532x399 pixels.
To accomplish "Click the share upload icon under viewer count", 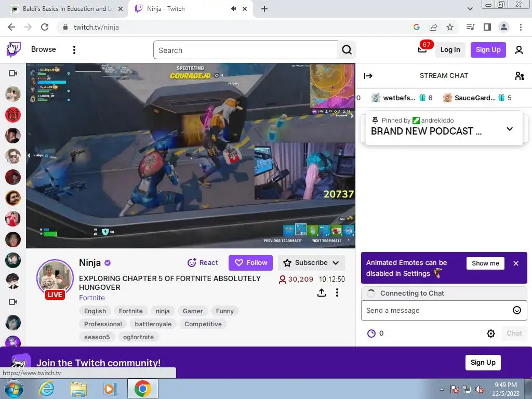I will (321, 292).
